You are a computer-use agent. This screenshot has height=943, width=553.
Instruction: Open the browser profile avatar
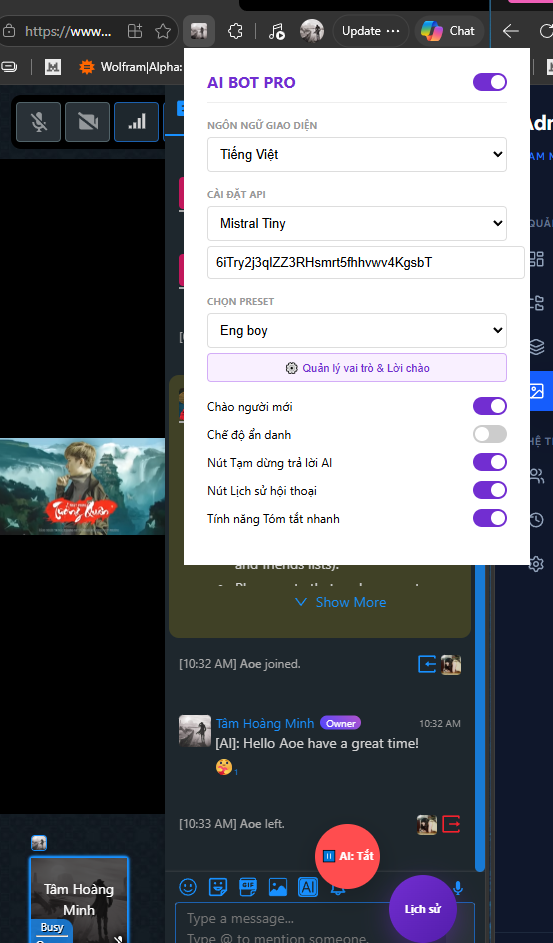(x=312, y=31)
